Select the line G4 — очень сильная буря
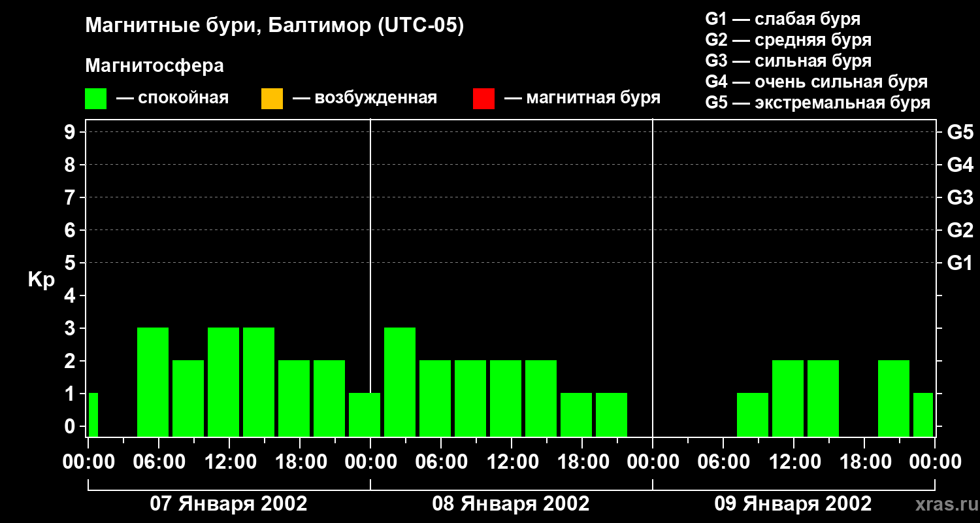 pyautogui.click(x=817, y=82)
